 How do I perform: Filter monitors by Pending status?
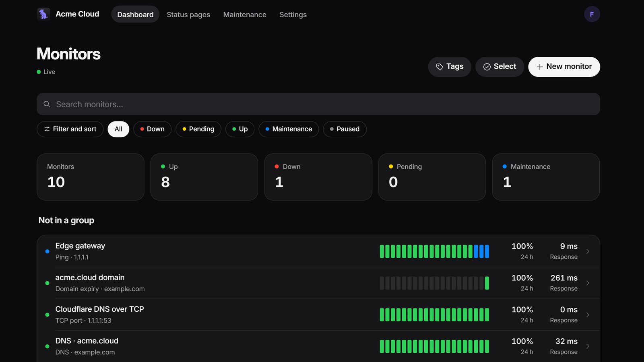[x=198, y=129]
